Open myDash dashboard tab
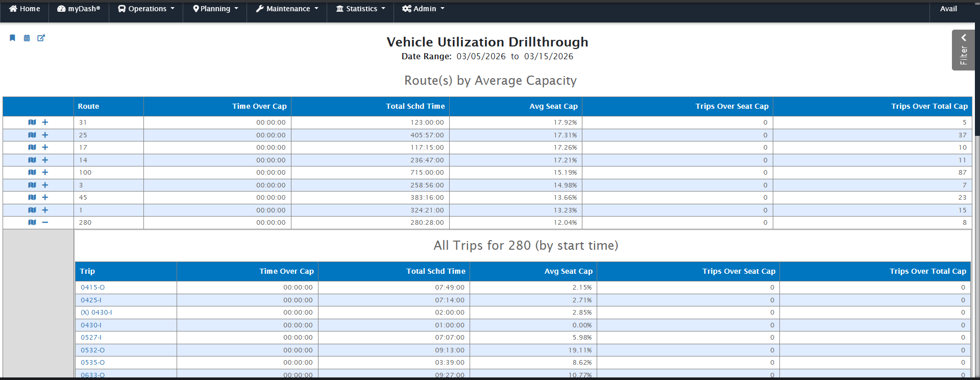The image size is (980, 380). (79, 9)
